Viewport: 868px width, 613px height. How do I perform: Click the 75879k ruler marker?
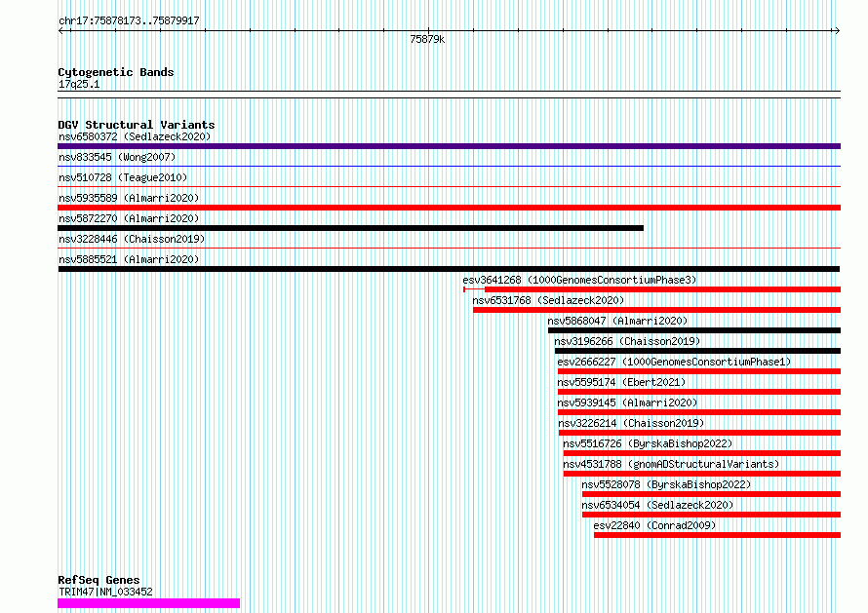pos(427,39)
